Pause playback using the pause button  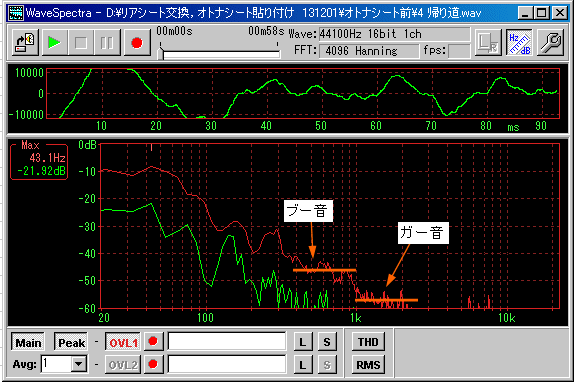107,43
